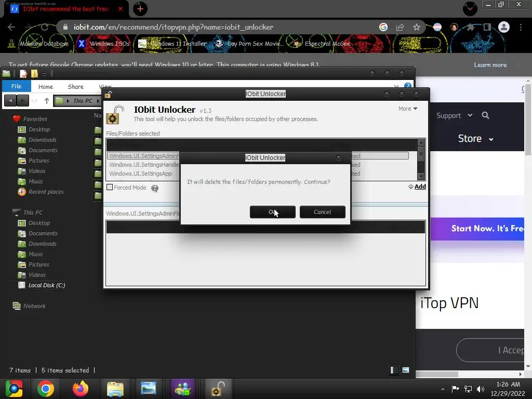This screenshot has height=399, width=532.
Task: Open the Share ribbon tab in Explorer
Action: (76, 87)
